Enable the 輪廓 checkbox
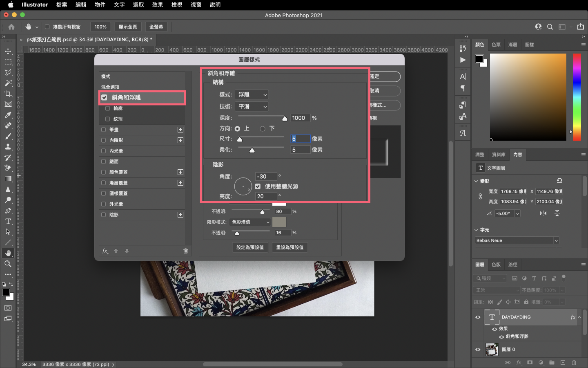Viewport: 588px width, 368px height. (108, 108)
